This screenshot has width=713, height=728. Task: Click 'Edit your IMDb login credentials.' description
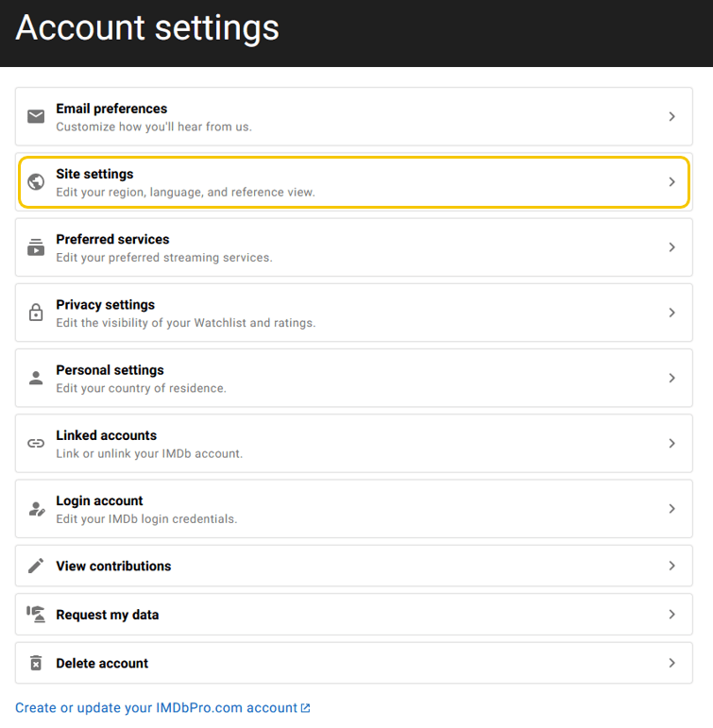[x=146, y=519]
